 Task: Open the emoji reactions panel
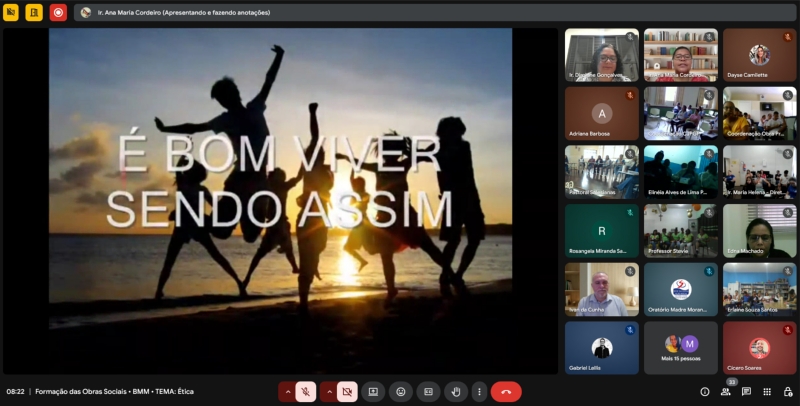(401, 392)
